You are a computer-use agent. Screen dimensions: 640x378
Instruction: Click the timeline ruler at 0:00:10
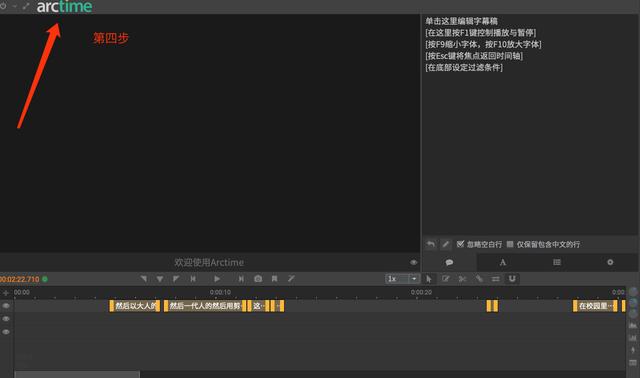coord(220,292)
